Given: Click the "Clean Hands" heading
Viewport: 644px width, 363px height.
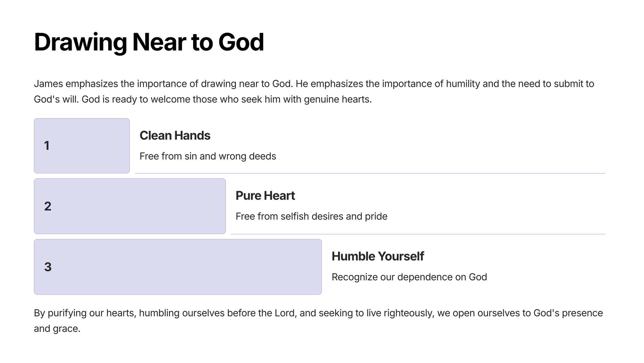Looking at the screenshot, I should [175, 136].
